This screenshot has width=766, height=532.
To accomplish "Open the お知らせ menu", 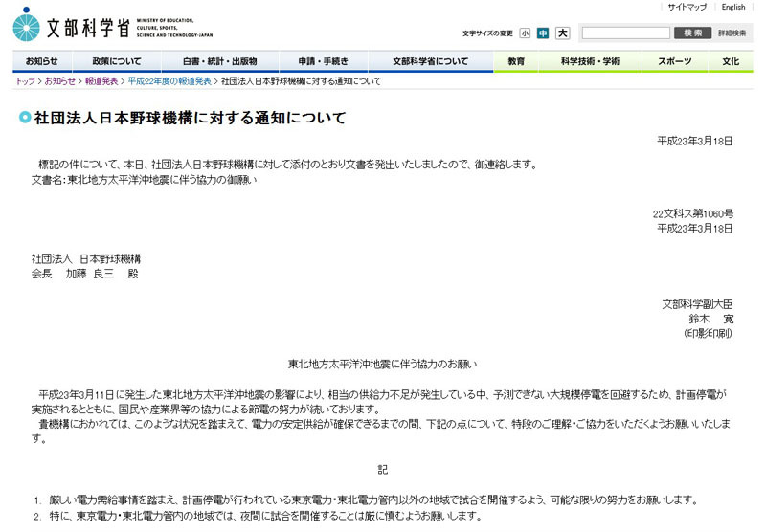I will click(42, 61).
